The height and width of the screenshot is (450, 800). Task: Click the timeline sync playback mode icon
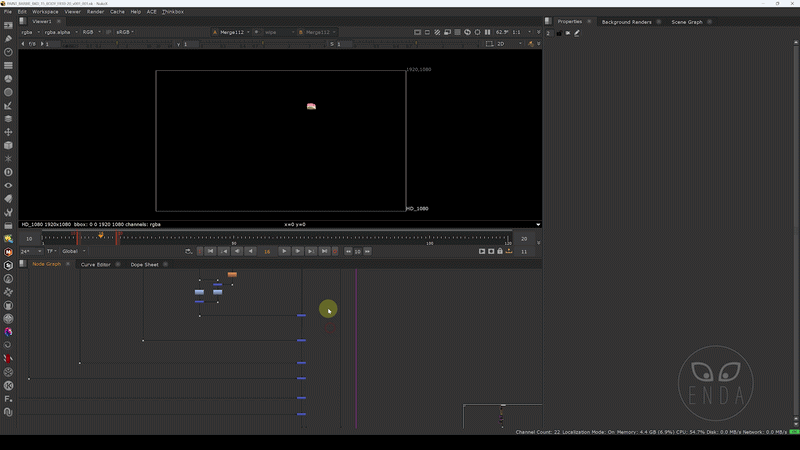tap(188, 251)
